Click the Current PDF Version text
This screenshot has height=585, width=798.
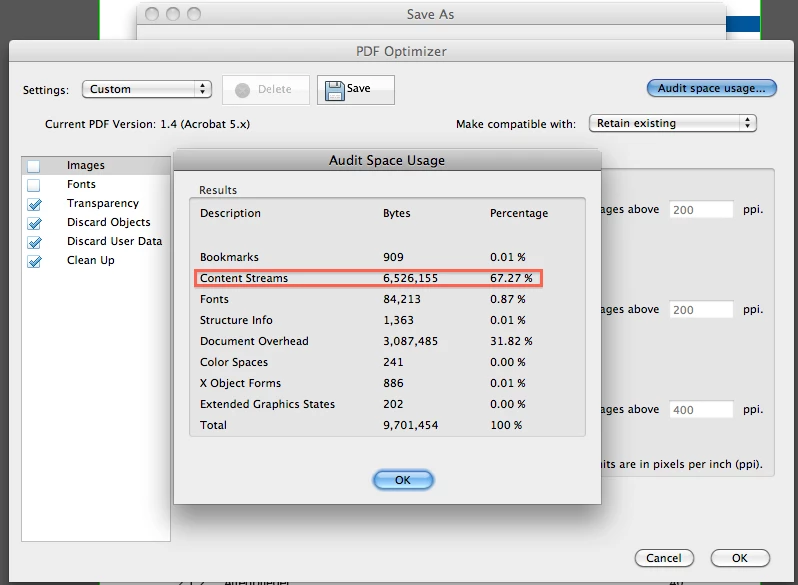(148, 124)
